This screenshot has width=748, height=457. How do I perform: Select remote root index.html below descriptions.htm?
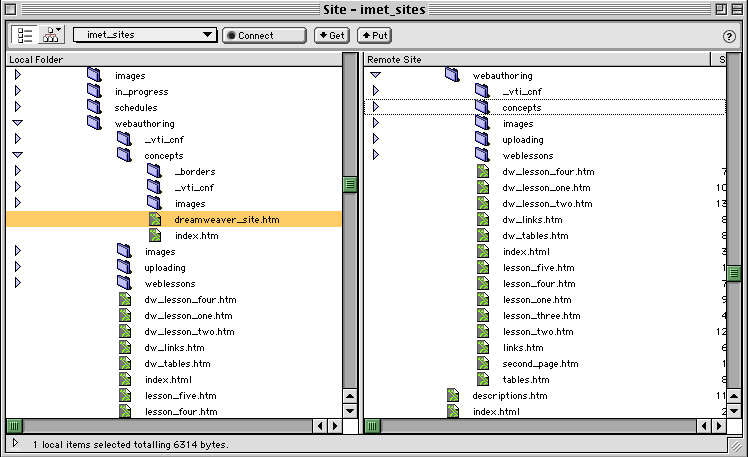496,411
